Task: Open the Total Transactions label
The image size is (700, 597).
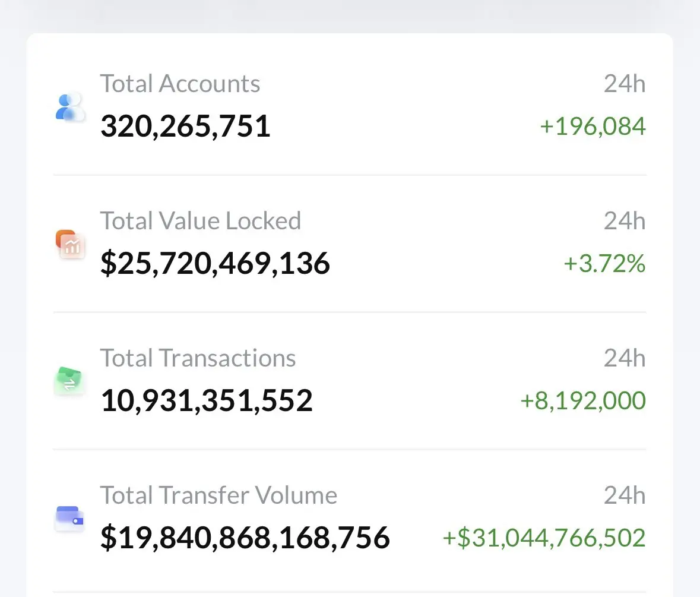Action: tap(198, 358)
